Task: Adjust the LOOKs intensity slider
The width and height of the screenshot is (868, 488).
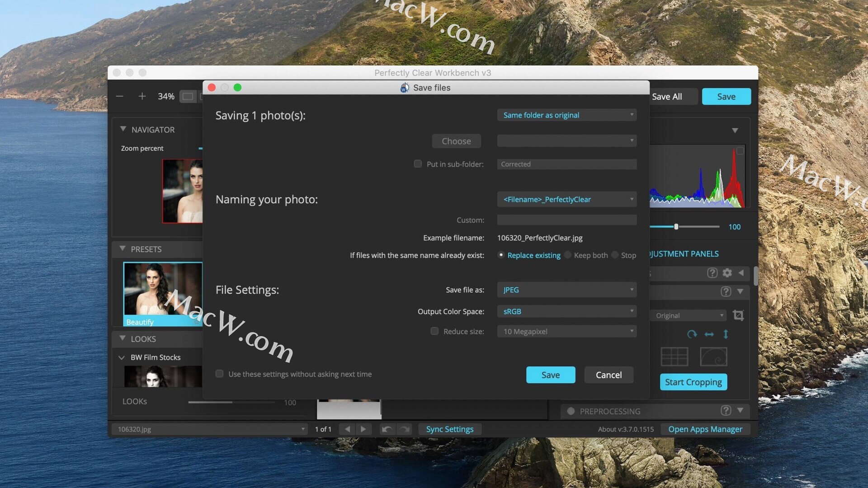Action: 231,402
